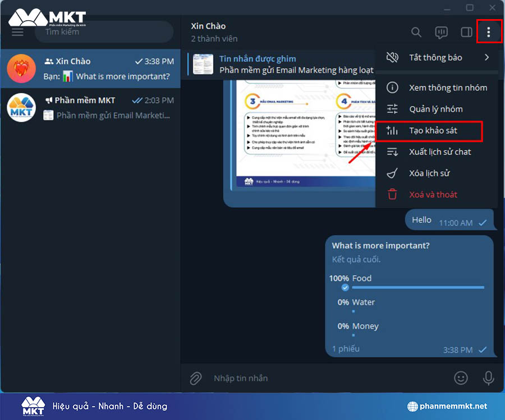
Task: Click the red Xoá và thoát option
Action: (x=433, y=194)
